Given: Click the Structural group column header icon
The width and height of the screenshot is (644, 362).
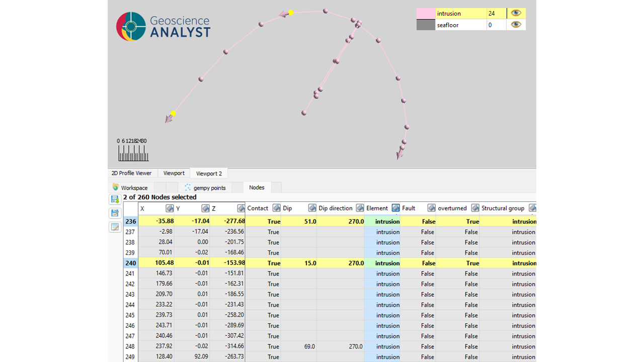Looking at the screenshot, I should pos(532,208).
